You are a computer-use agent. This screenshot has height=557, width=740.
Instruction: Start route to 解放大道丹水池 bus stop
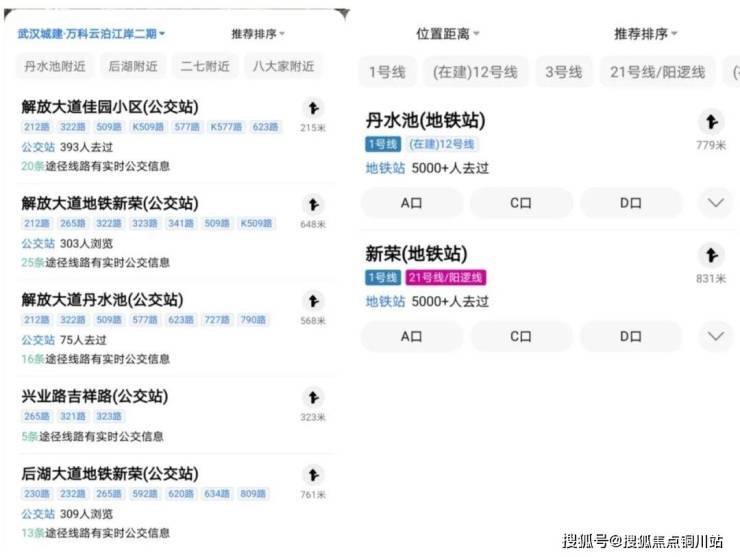[313, 301]
